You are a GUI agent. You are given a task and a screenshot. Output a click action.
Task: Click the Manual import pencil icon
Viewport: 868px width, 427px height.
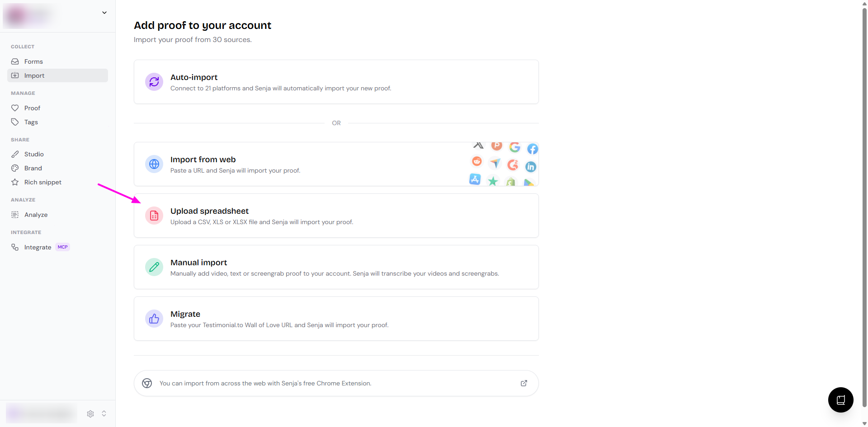pyautogui.click(x=154, y=267)
